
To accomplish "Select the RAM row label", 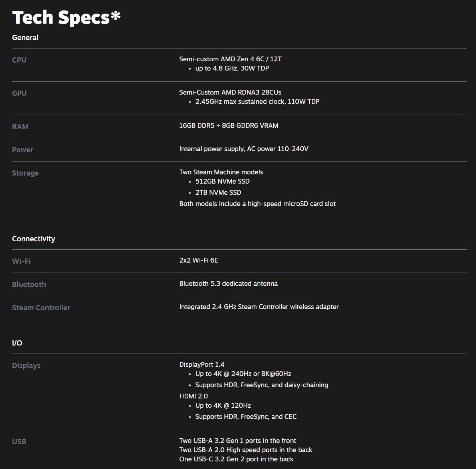I will (20, 127).
